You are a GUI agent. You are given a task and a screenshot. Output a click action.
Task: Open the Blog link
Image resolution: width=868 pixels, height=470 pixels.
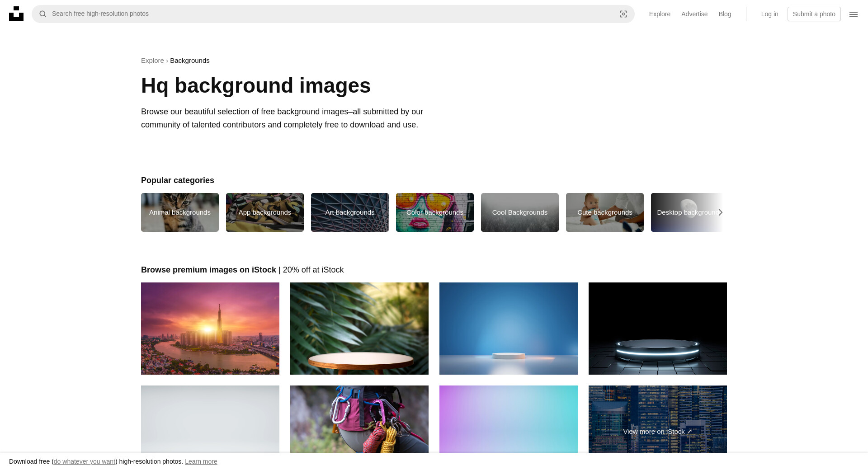click(724, 14)
